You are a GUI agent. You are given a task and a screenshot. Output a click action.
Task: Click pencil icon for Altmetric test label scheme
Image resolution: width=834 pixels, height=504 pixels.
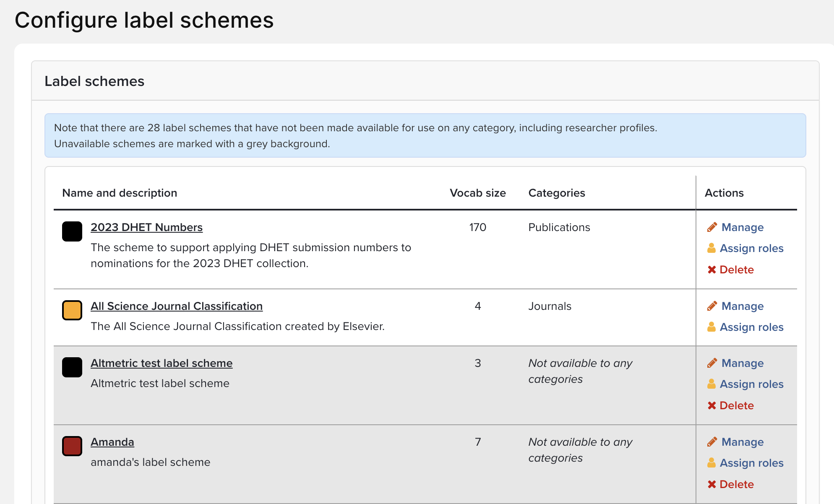712,363
